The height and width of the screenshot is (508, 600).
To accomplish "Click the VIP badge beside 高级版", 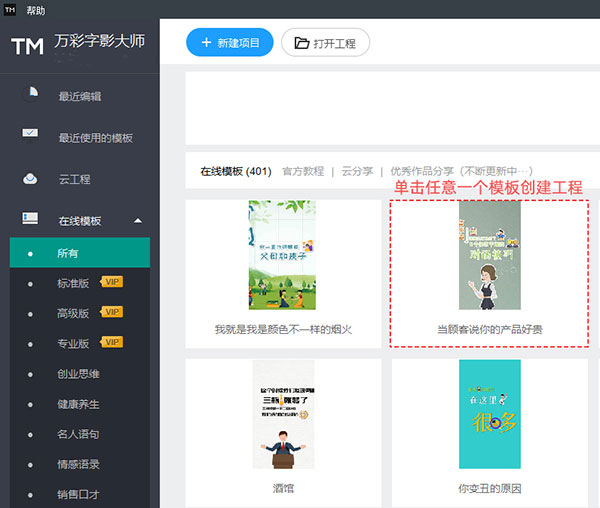I will click(x=112, y=313).
